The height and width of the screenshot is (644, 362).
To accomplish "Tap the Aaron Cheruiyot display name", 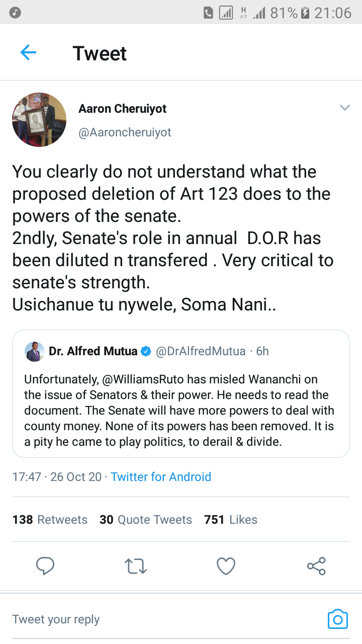I will tap(122, 109).
